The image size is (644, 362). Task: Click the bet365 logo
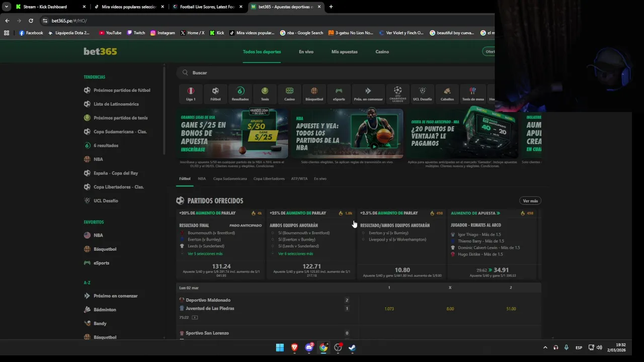[100, 51]
